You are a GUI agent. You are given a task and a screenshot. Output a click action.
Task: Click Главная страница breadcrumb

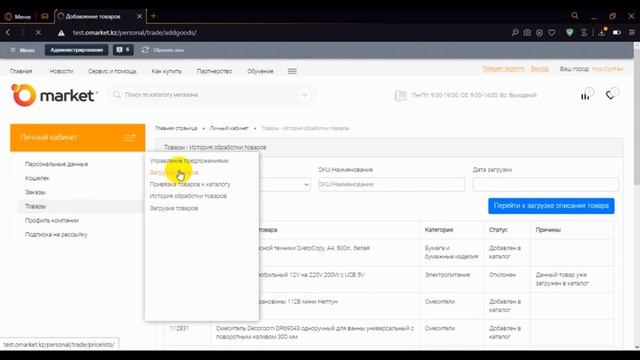(x=176, y=128)
